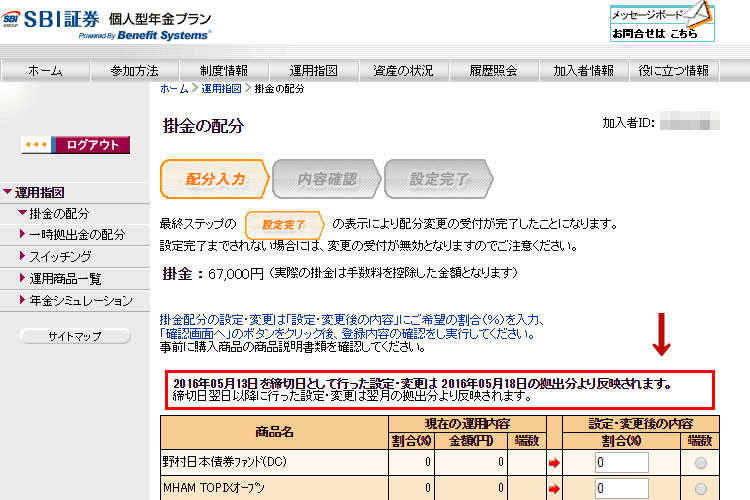Select 端数 radio for 野村日本債券ファンド(DC)
The image size is (750, 500).
coord(701,463)
